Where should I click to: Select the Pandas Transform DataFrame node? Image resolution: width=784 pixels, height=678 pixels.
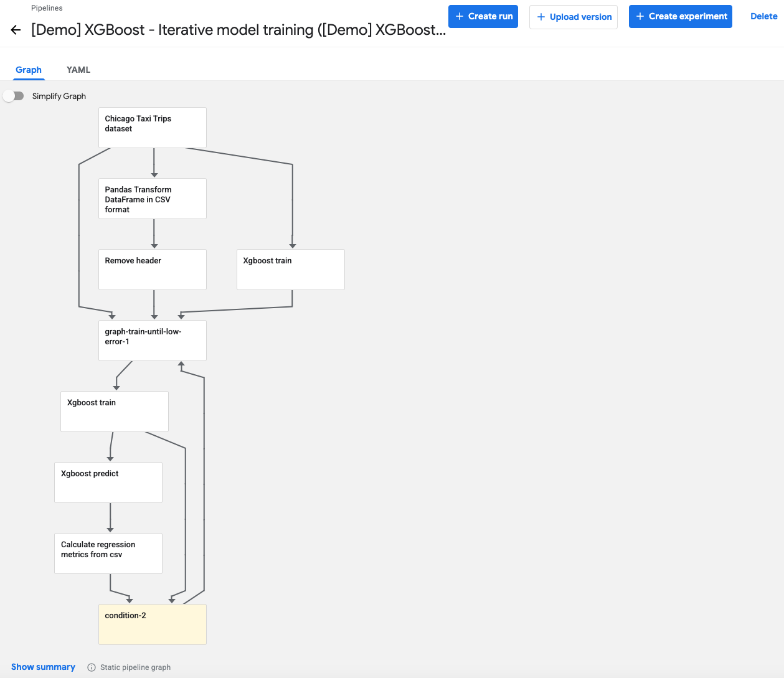coord(152,199)
